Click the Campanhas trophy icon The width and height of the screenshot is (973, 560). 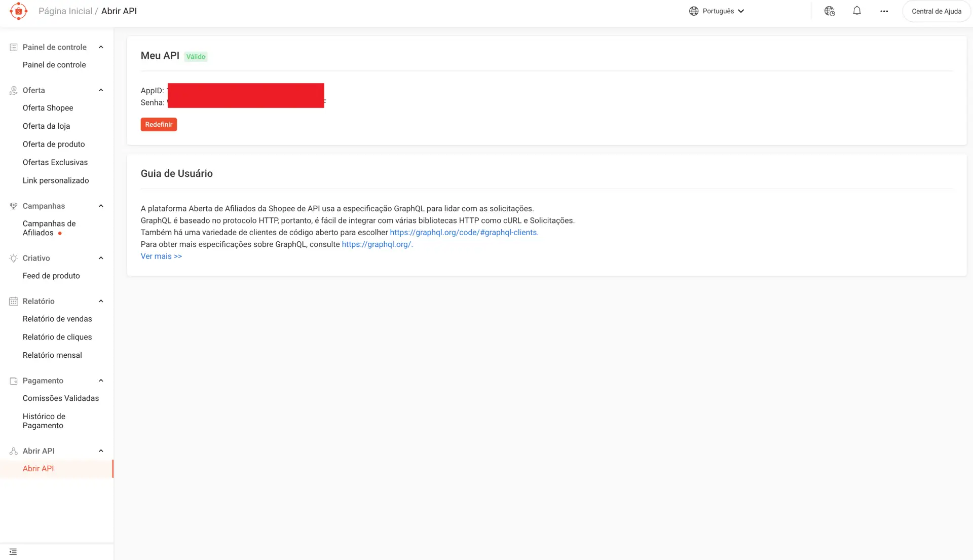(14, 206)
